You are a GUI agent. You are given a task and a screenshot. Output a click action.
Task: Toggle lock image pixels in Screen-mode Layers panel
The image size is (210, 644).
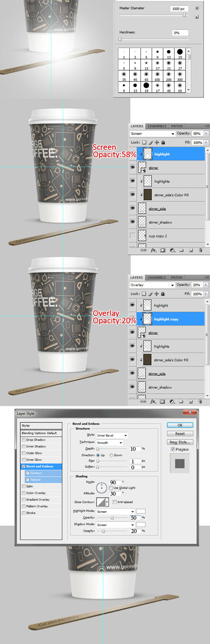(151, 142)
